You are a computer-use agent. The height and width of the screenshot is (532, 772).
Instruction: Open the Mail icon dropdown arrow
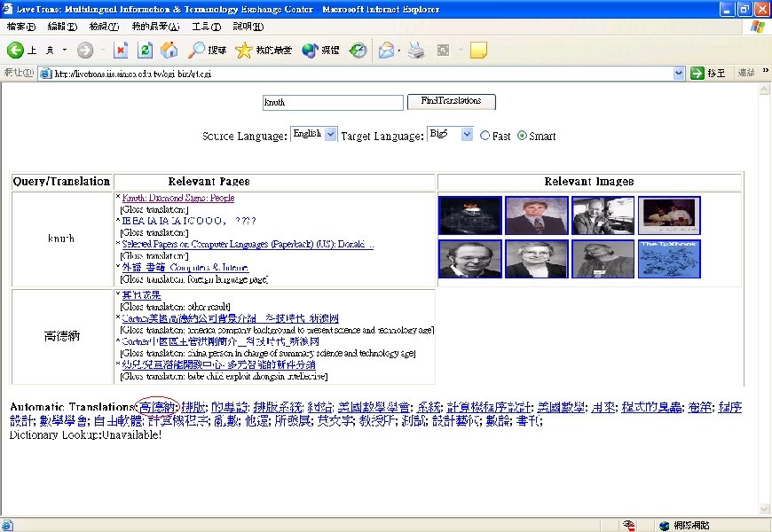pos(398,51)
